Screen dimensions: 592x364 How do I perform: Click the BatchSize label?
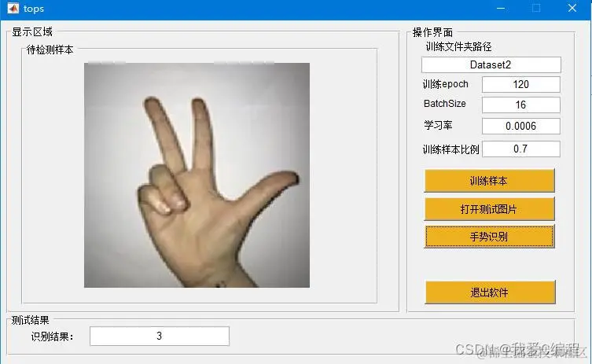point(445,104)
